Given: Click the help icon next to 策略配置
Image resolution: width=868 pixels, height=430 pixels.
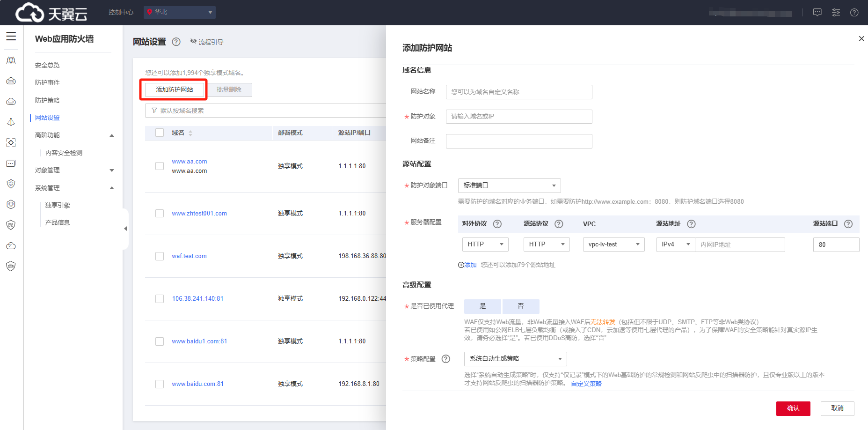Looking at the screenshot, I should pos(446,359).
